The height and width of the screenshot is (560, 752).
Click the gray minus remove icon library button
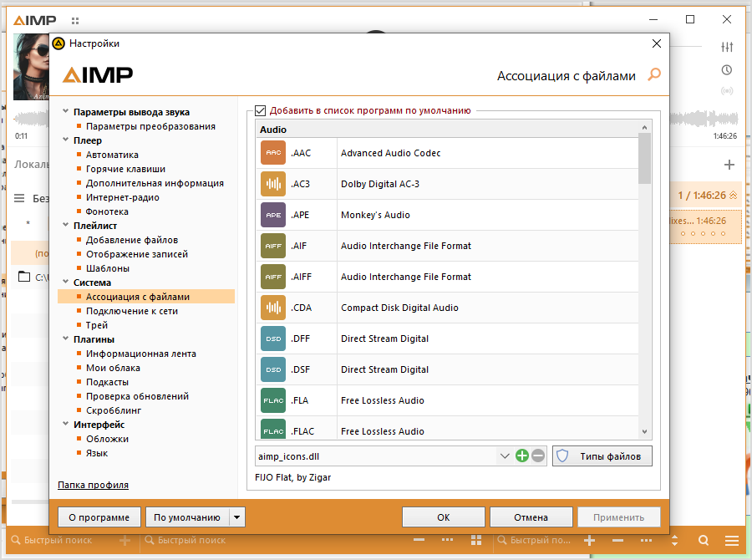pos(538,456)
